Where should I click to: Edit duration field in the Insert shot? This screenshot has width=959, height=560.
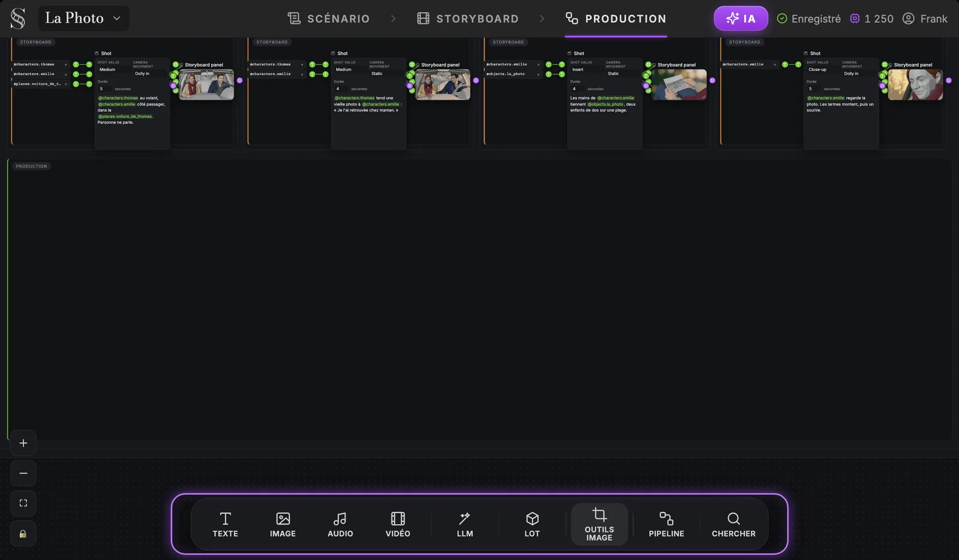(x=577, y=89)
